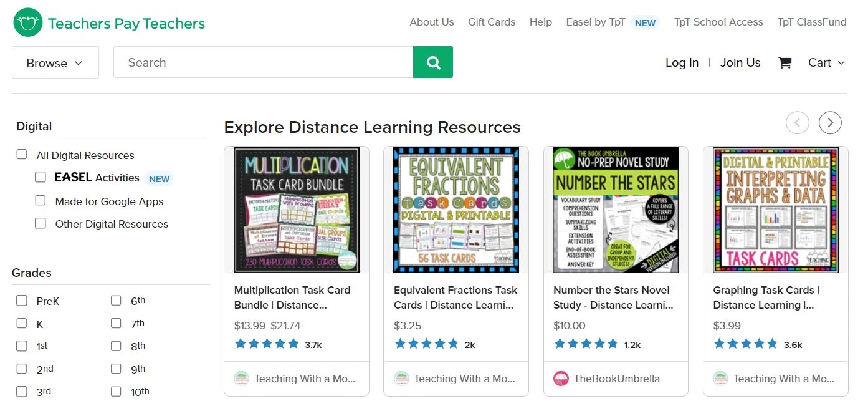Viewport: 868px width, 406px height.
Task: Click the shopping cart icon
Action: [x=785, y=62]
